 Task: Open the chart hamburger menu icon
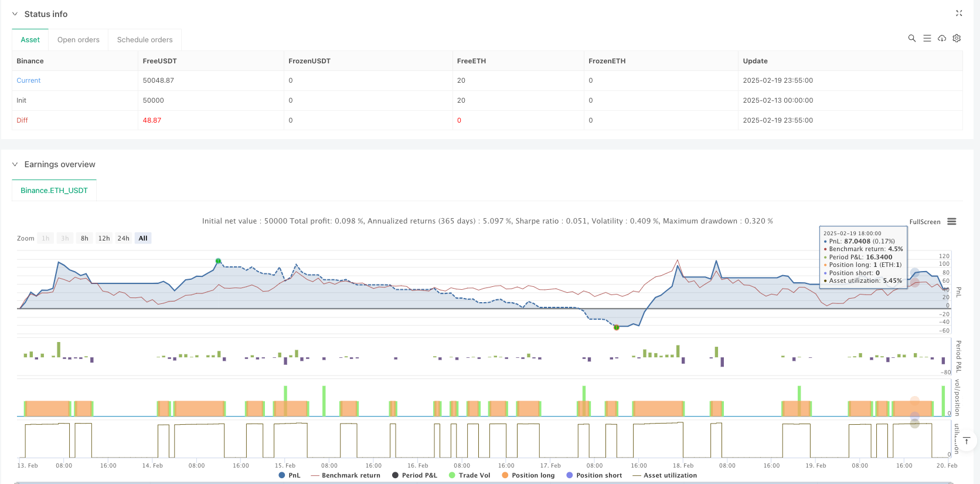coord(952,222)
